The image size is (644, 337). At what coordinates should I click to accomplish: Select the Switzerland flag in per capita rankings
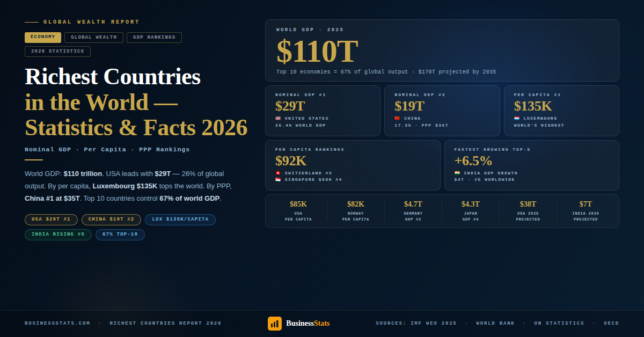(x=278, y=173)
